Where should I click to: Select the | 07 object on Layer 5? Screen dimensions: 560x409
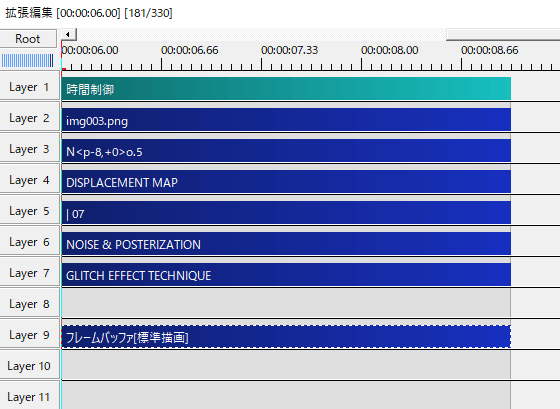[x=286, y=213]
